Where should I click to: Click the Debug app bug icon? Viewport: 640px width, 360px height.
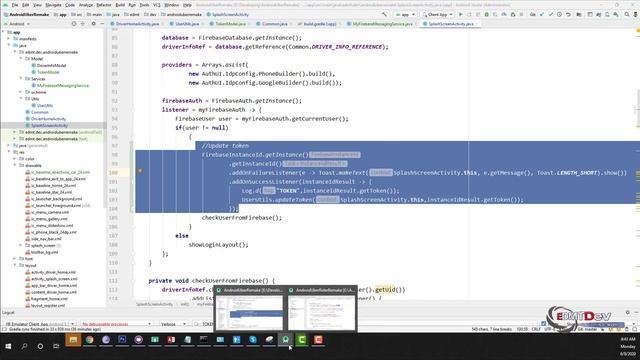pyautogui.click(x=487, y=14)
